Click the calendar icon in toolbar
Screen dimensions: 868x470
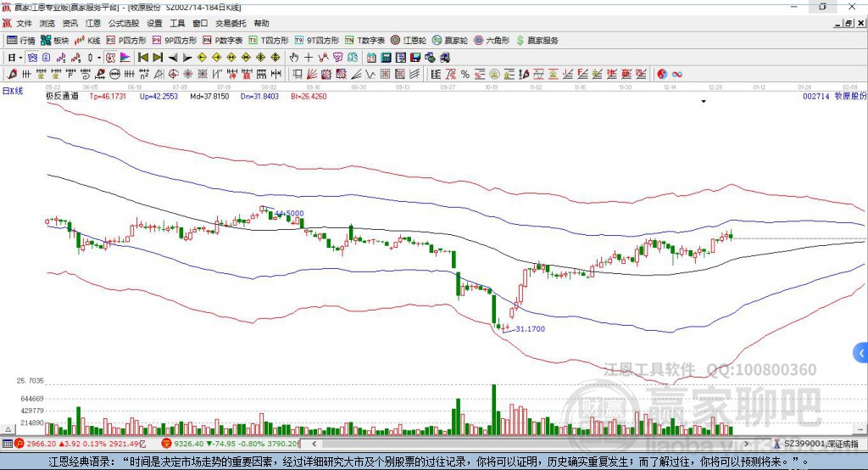[371, 58]
